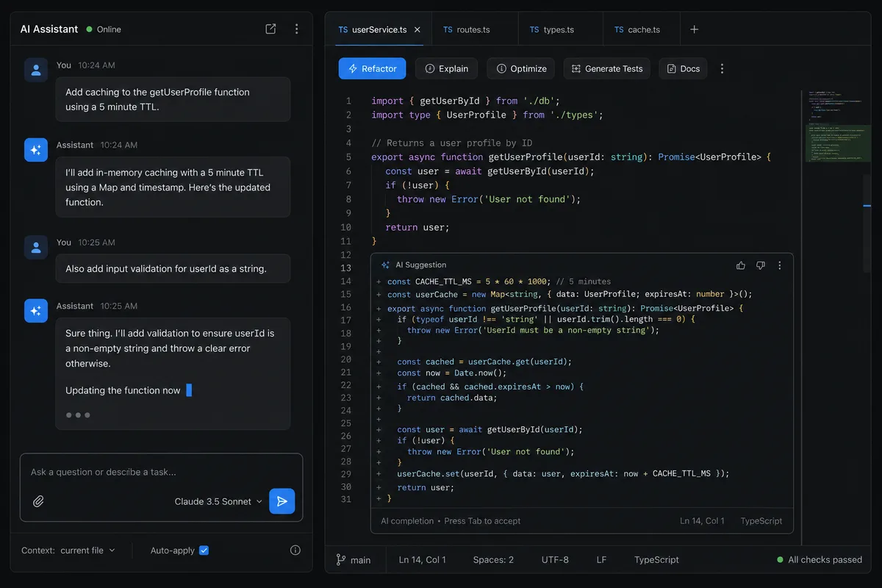Switch to the cache.ts tab

tap(642, 30)
